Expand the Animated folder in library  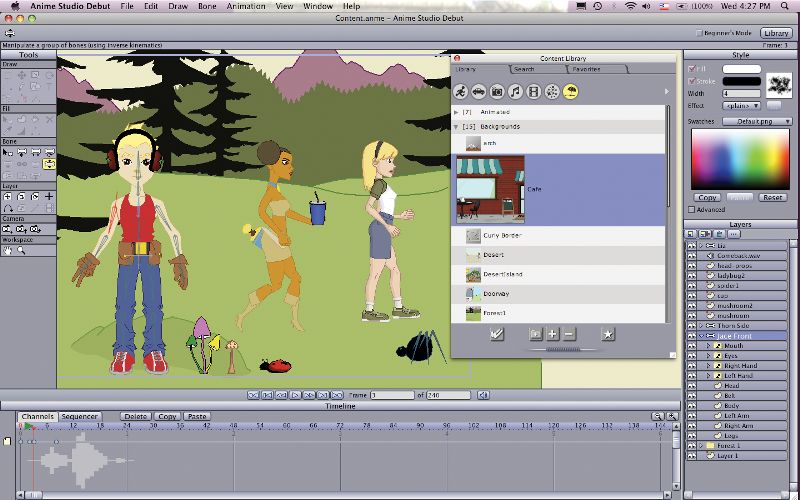click(x=457, y=112)
